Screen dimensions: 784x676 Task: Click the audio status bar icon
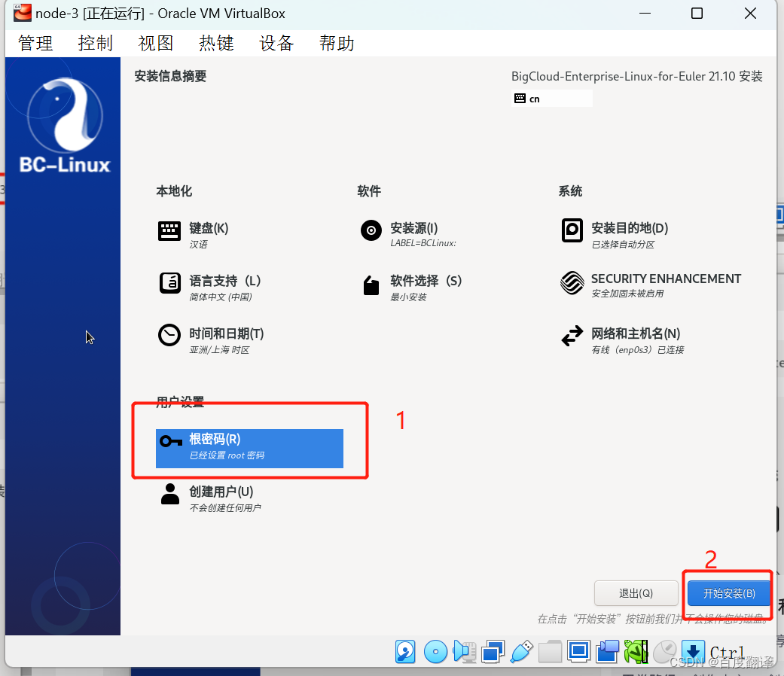[465, 652]
